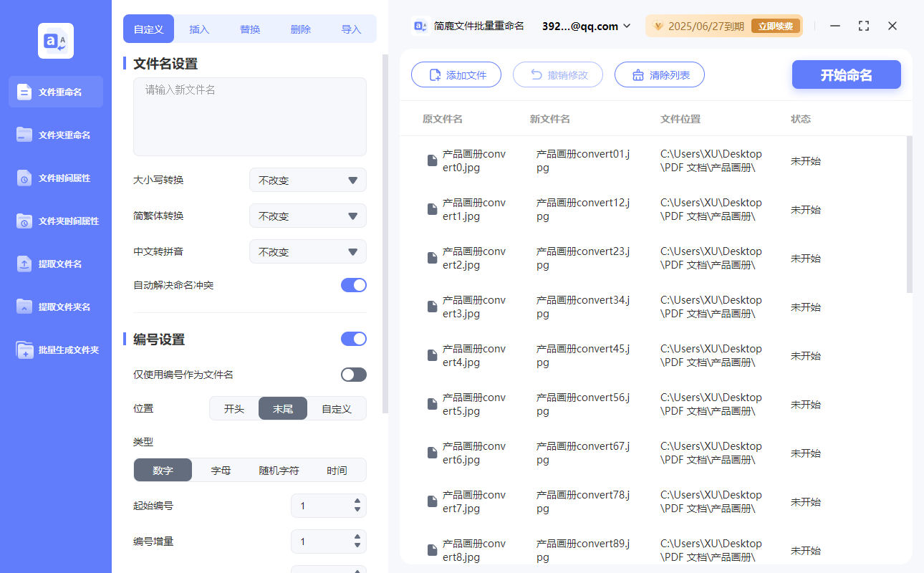Image resolution: width=924 pixels, height=573 pixels.
Task: Enable 仅使用编号作为文件名
Action: click(353, 374)
